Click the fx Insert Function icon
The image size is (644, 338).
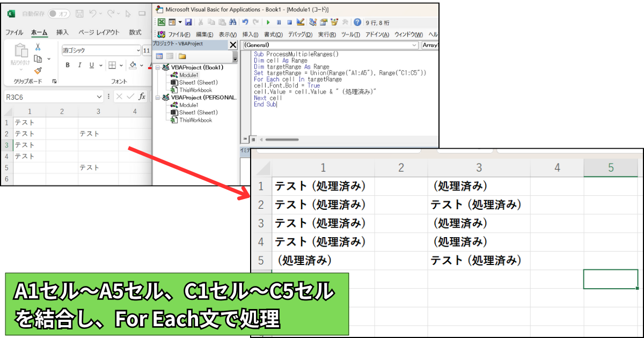tap(142, 97)
